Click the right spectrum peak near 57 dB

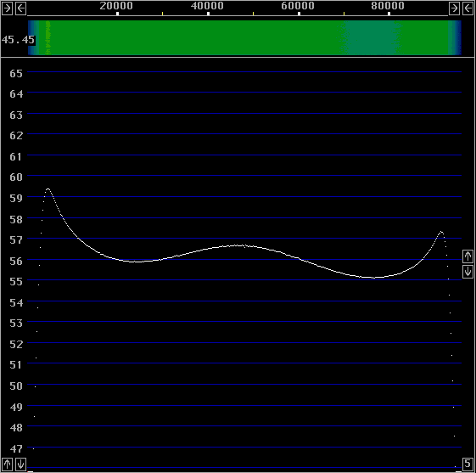pos(441,232)
